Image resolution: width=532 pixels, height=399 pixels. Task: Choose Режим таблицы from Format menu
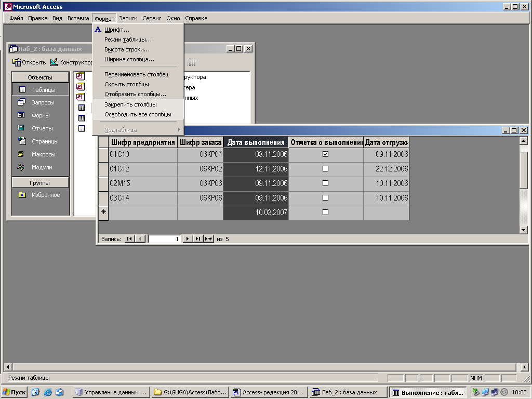pos(128,39)
